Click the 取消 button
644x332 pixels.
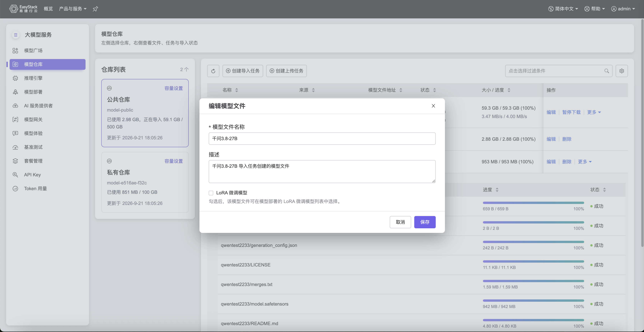pos(400,222)
